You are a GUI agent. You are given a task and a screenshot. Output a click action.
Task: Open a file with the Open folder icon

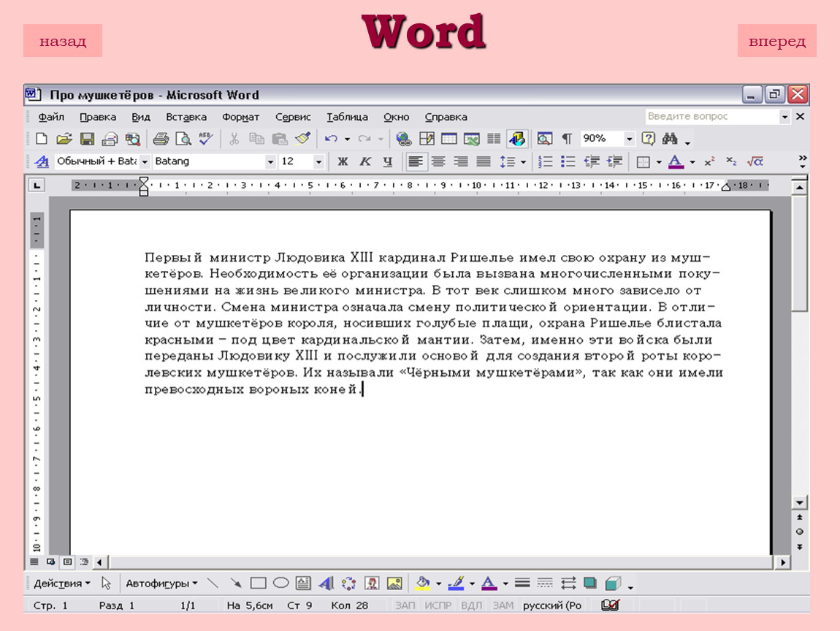point(64,139)
